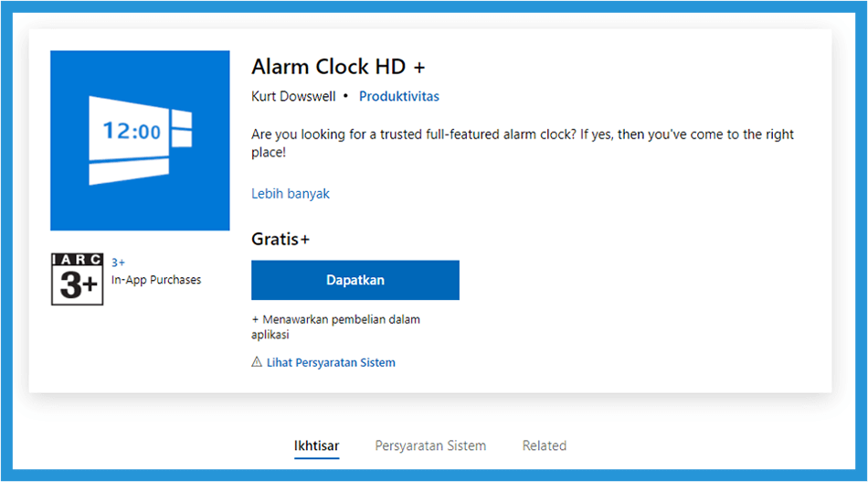Open Lihat Persyaratan Sistem link

coord(331,363)
